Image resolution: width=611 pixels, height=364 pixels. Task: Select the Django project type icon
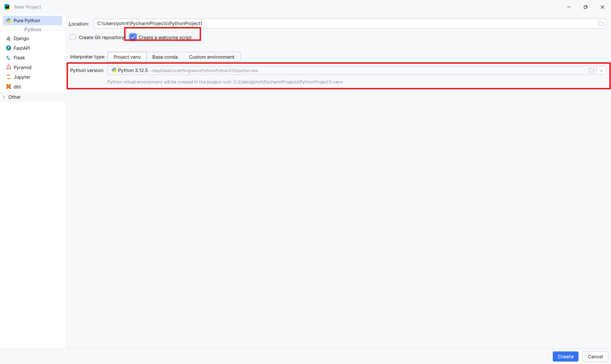(8, 39)
